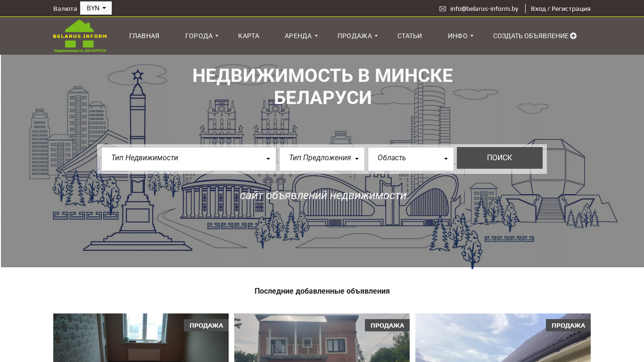Open the Область dropdown
644x362 pixels.
click(x=411, y=159)
